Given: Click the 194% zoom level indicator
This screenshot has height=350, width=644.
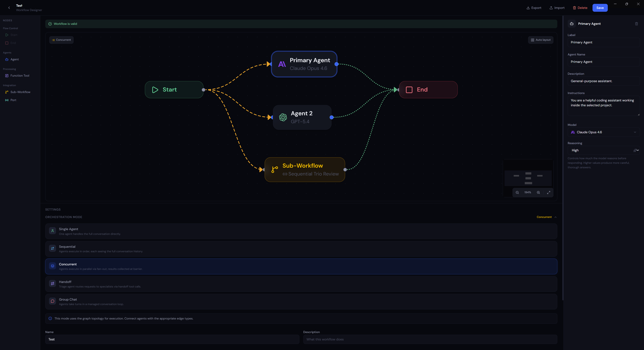Looking at the screenshot, I should (x=528, y=193).
